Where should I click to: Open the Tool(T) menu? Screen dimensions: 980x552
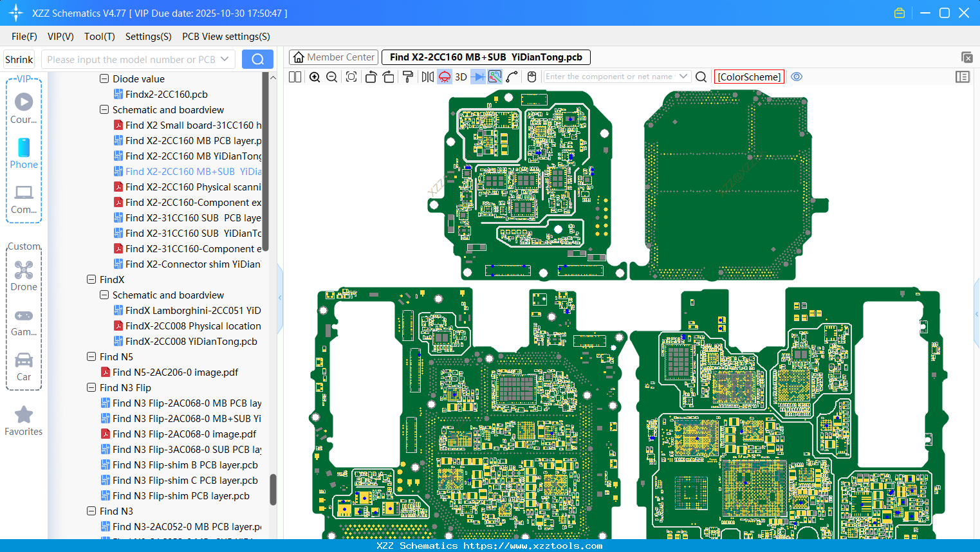[x=99, y=37]
